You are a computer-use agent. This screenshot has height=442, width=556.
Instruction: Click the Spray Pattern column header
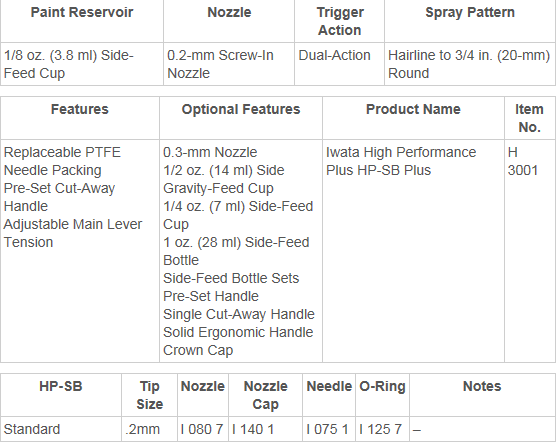coord(470,12)
